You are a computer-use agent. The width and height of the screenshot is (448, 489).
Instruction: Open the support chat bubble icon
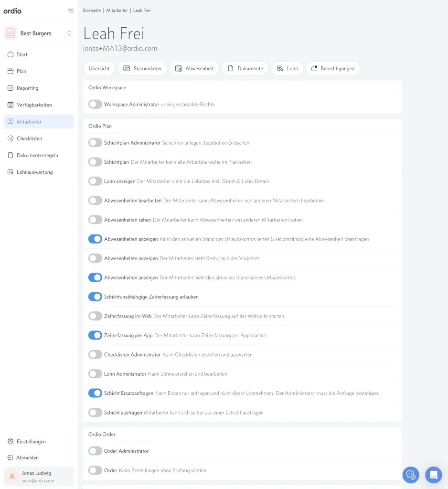point(434,475)
